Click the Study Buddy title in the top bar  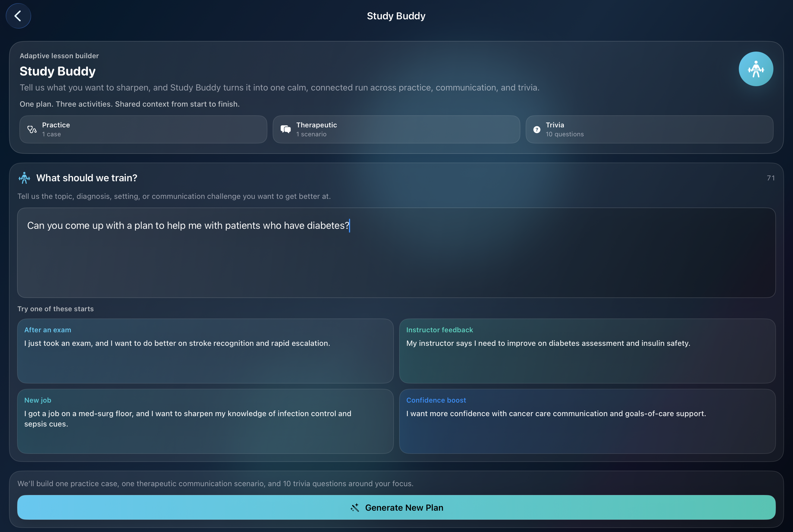[396, 16]
